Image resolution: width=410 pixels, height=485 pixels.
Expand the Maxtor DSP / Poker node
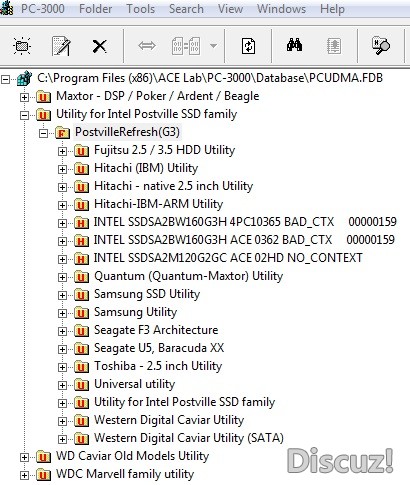(x=24, y=98)
